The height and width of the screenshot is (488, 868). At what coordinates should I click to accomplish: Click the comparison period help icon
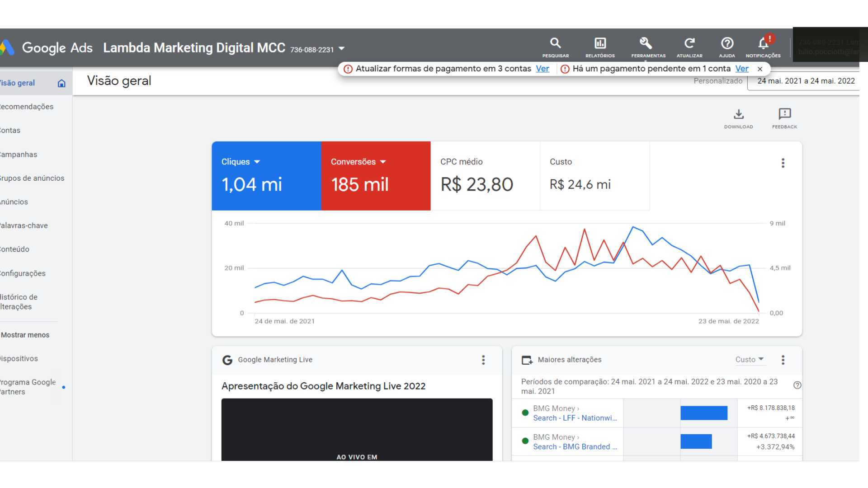point(797,385)
